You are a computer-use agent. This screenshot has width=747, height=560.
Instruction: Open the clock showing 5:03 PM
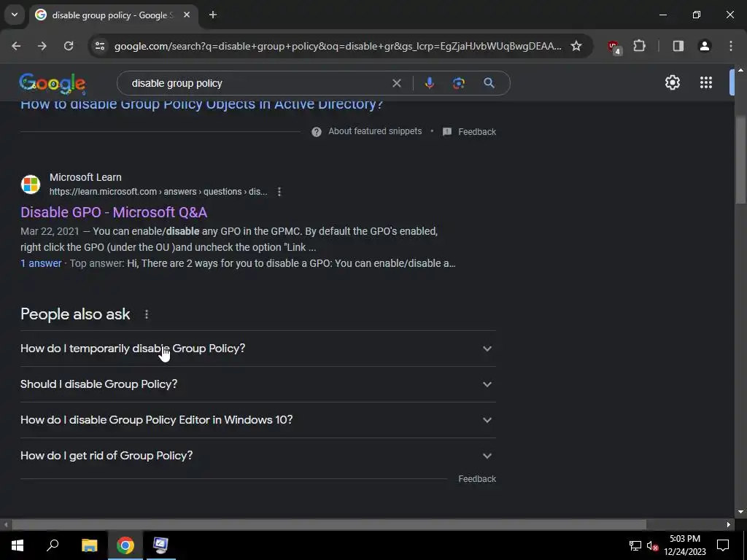pyautogui.click(x=684, y=545)
